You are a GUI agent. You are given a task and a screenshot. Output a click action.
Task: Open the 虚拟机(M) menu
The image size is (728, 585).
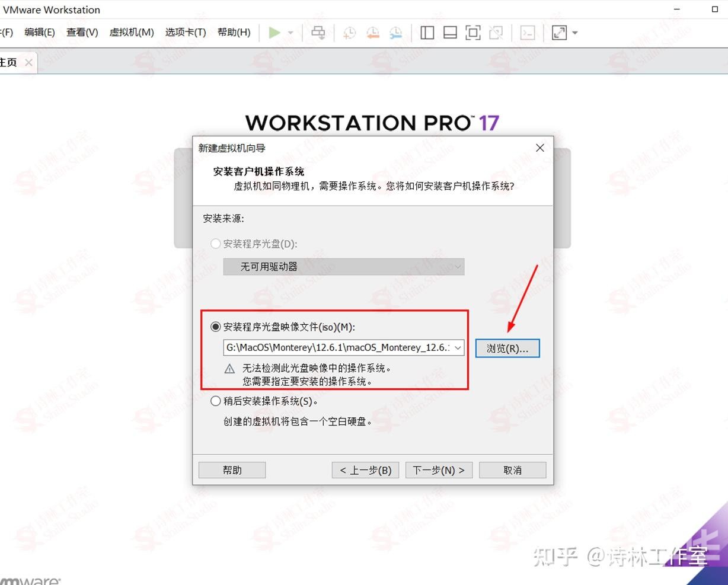131,32
